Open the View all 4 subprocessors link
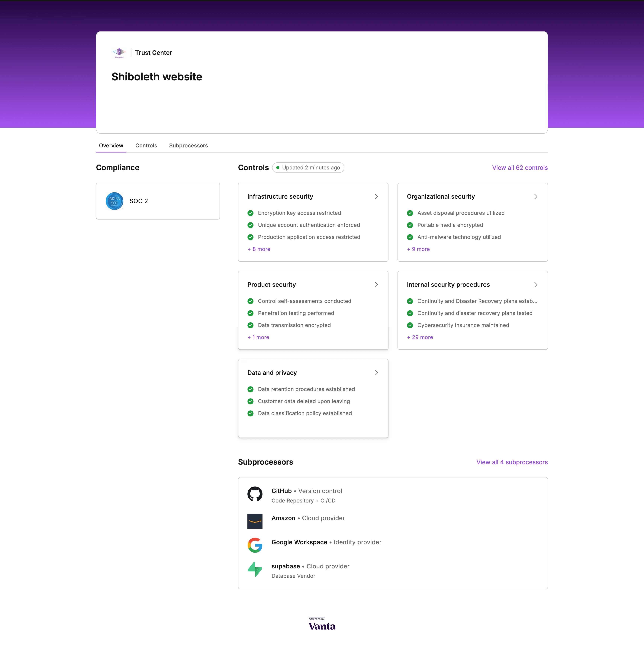Image resolution: width=644 pixels, height=645 pixels. click(x=512, y=462)
